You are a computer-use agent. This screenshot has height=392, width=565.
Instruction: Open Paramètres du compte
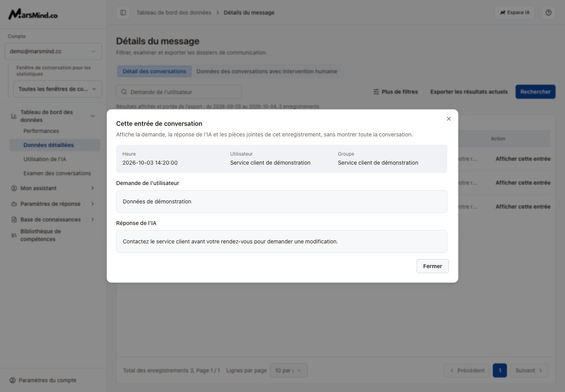point(47,380)
